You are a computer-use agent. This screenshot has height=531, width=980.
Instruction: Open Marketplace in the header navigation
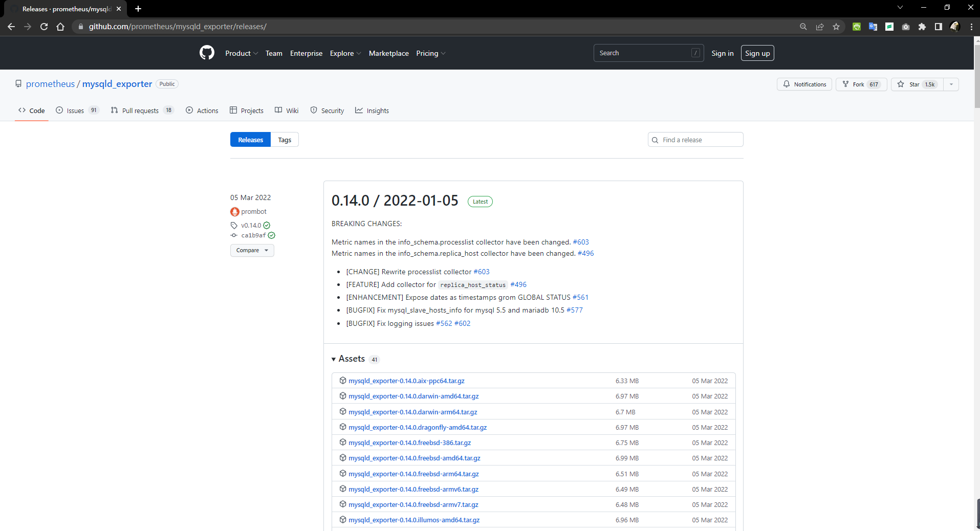389,53
